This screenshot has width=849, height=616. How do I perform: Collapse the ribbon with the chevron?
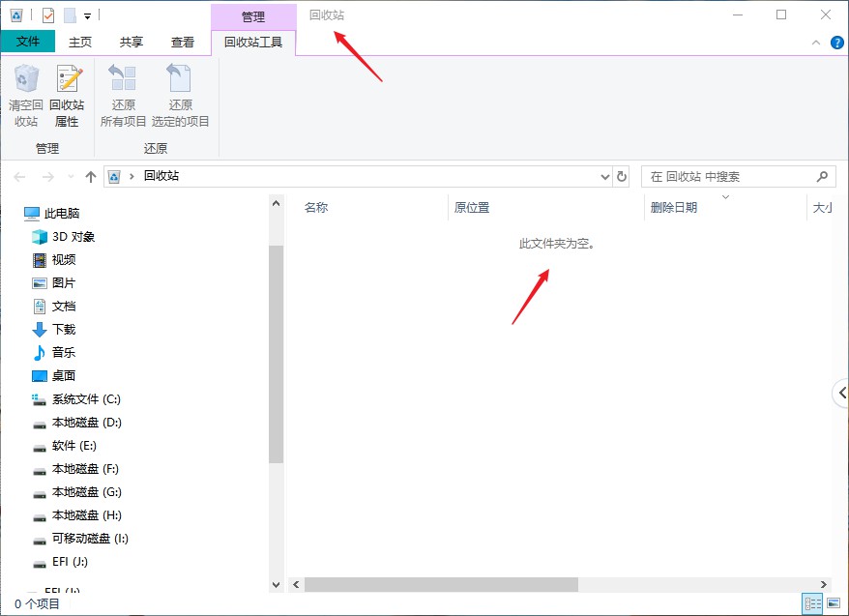[816, 43]
